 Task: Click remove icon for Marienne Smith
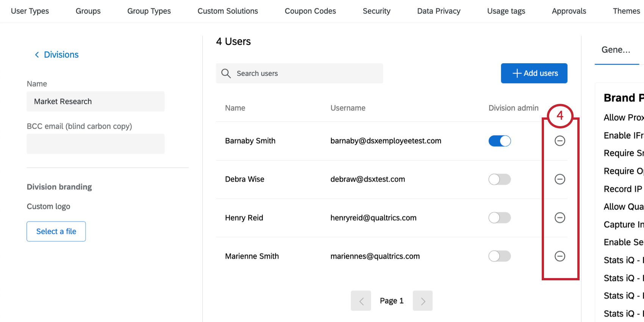(x=560, y=256)
